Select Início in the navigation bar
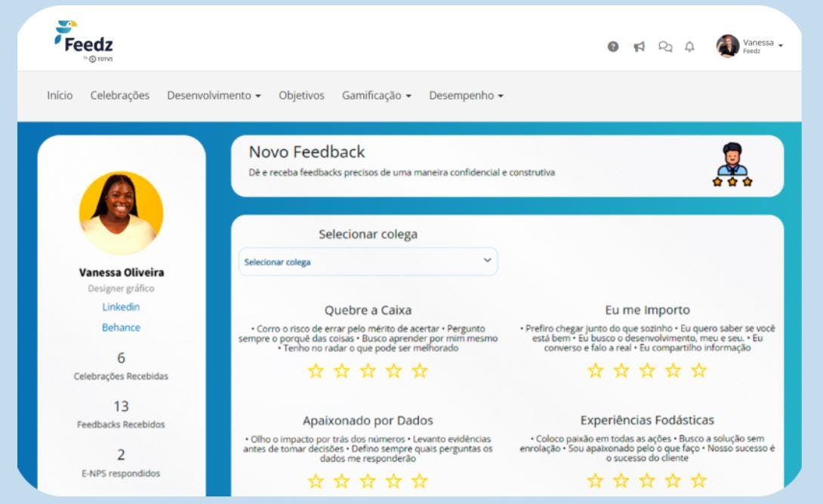Screen dimensions: 823x504 60,96
